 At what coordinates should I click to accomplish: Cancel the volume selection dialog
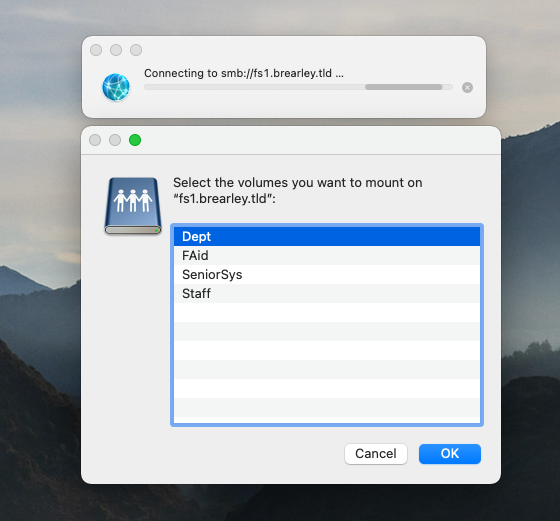click(x=376, y=454)
